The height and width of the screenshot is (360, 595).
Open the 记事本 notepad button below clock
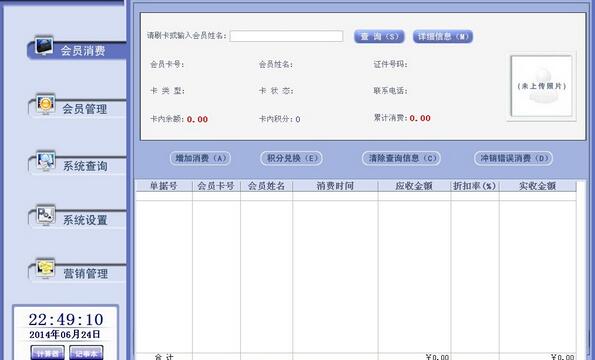tap(87, 353)
